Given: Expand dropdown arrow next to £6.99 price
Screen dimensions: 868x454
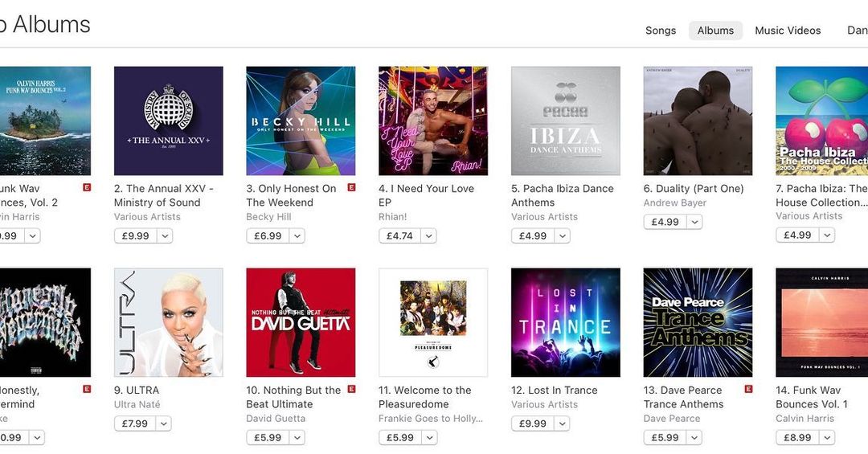Looking at the screenshot, I should coord(297,236).
